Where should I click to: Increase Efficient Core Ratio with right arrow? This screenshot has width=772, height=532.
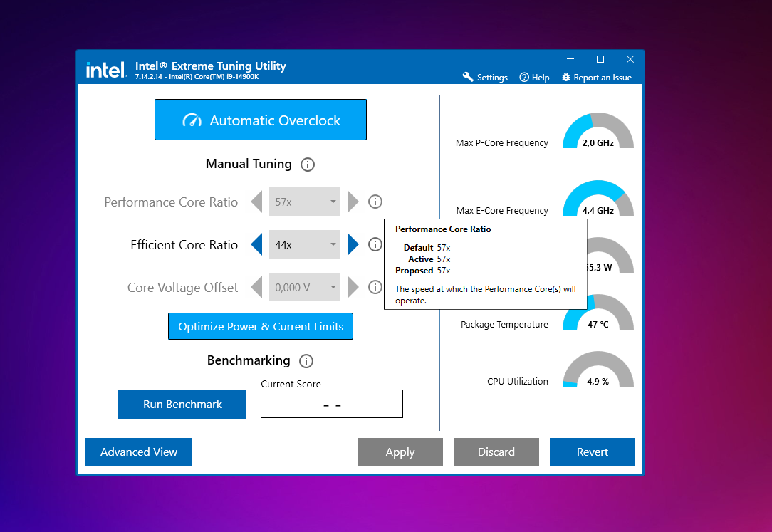(353, 244)
